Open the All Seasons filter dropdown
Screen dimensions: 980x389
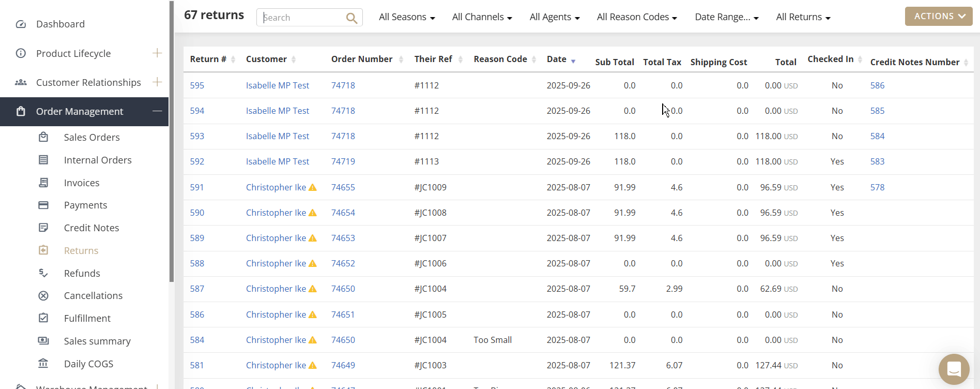coord(407,17)
